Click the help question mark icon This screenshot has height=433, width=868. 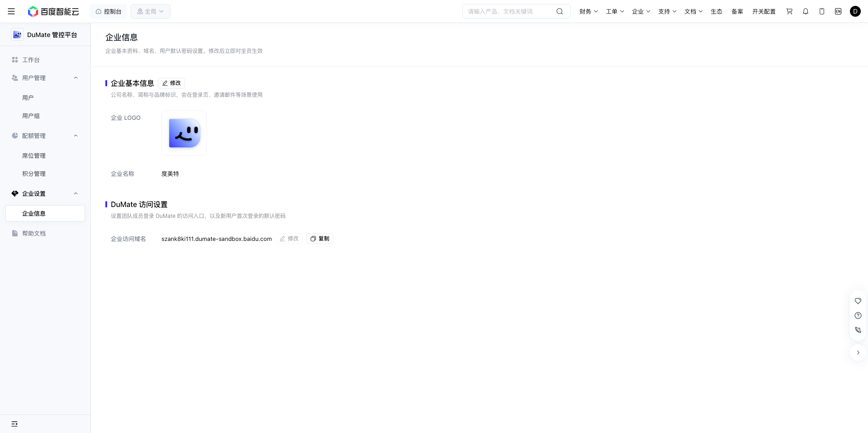pyautogui.click(x=858, y=315)
